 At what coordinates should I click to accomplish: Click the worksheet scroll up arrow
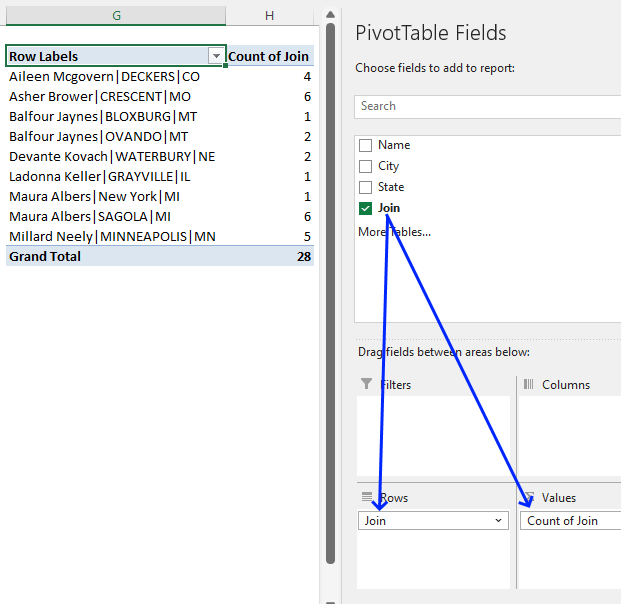pyautogui.click(x=330, y=15)
